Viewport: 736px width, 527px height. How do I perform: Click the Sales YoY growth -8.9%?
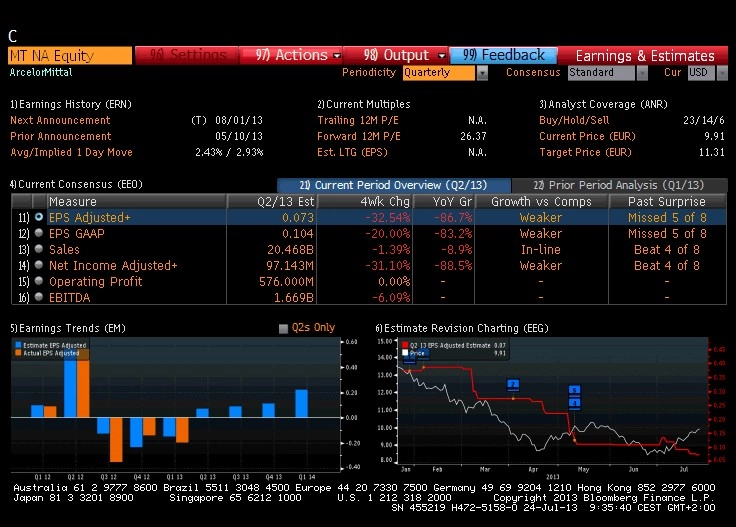[x=456, y=249]
